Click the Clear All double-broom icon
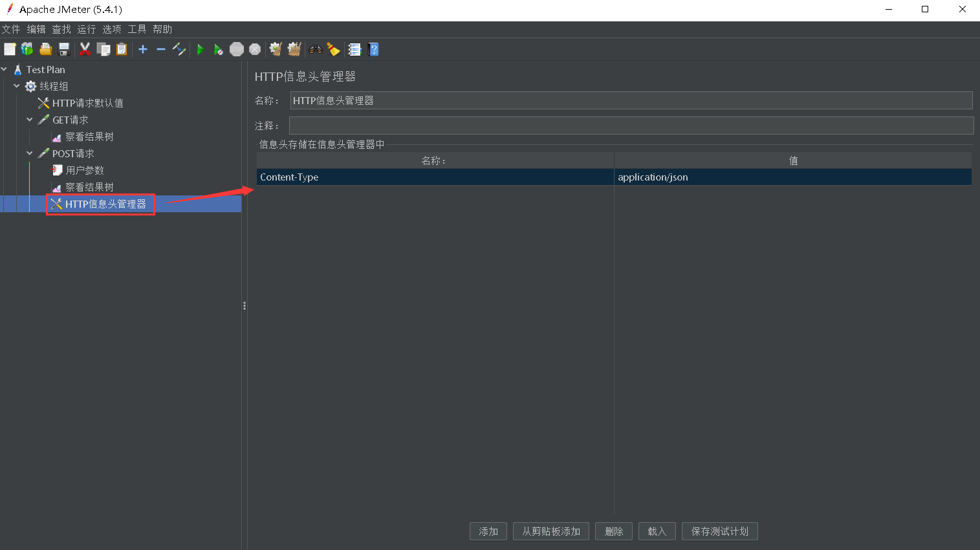 tap(294, 49)
